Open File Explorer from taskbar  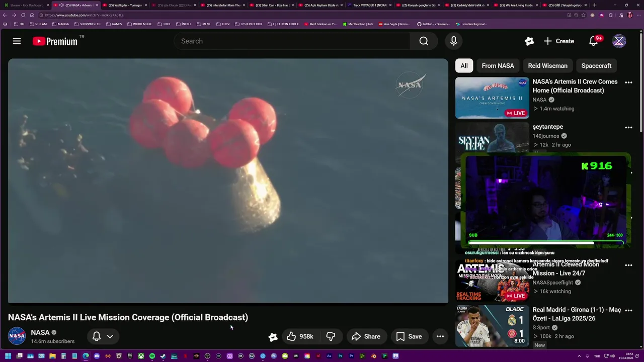52,356
